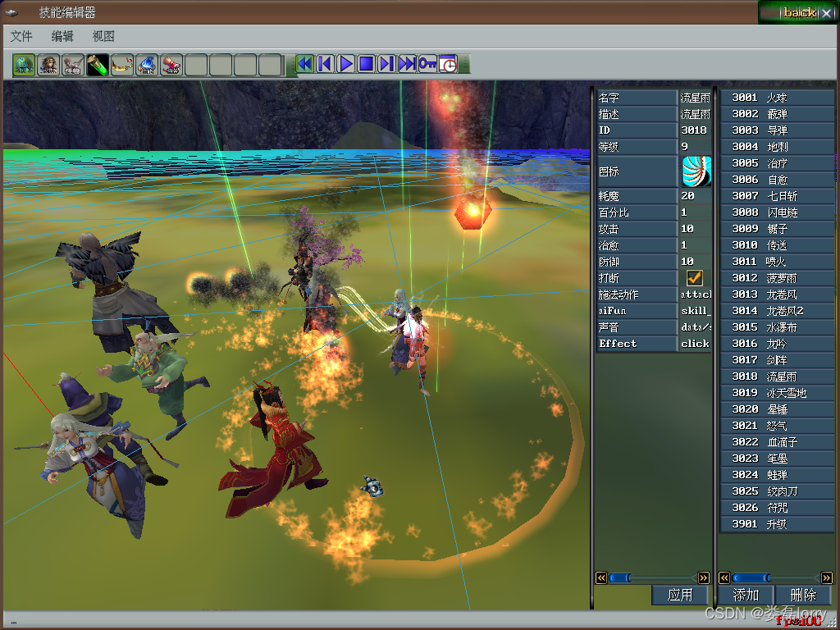Select skill 3013 龙卷风 in list
Screen dimensions: 840x630
(x=778, y=294)
